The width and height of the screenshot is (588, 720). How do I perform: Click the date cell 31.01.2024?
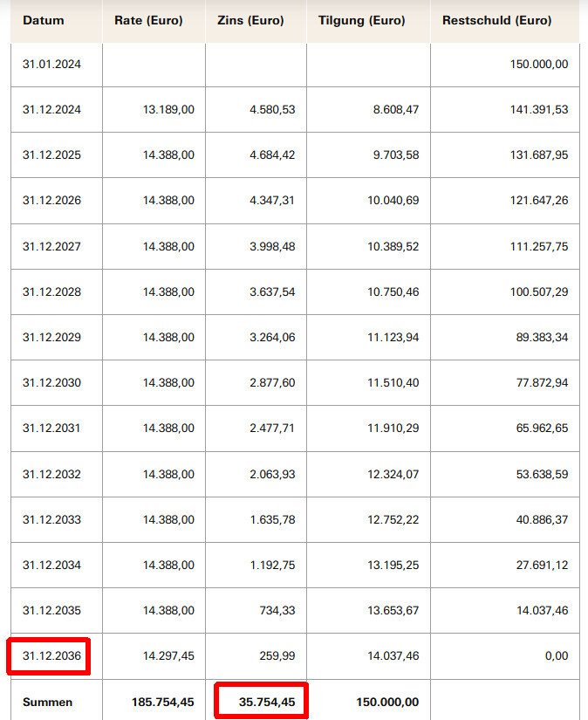(51, 65)
